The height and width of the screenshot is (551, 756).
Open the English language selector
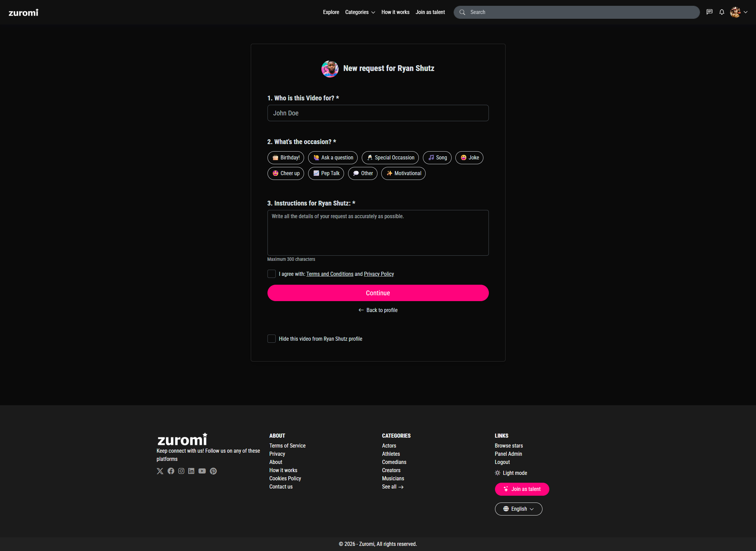[x=518, y=509]
